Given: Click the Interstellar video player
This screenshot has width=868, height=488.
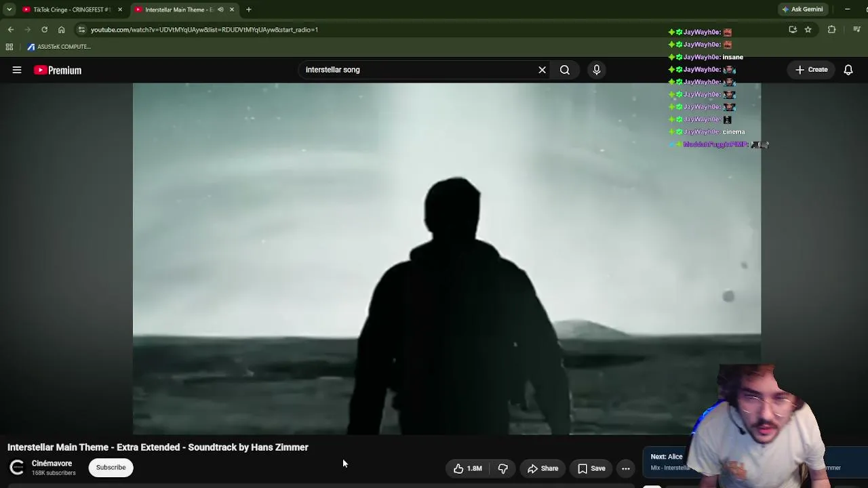Looking at the screenshot, I should pyautogui.click(x=447, y=258).
